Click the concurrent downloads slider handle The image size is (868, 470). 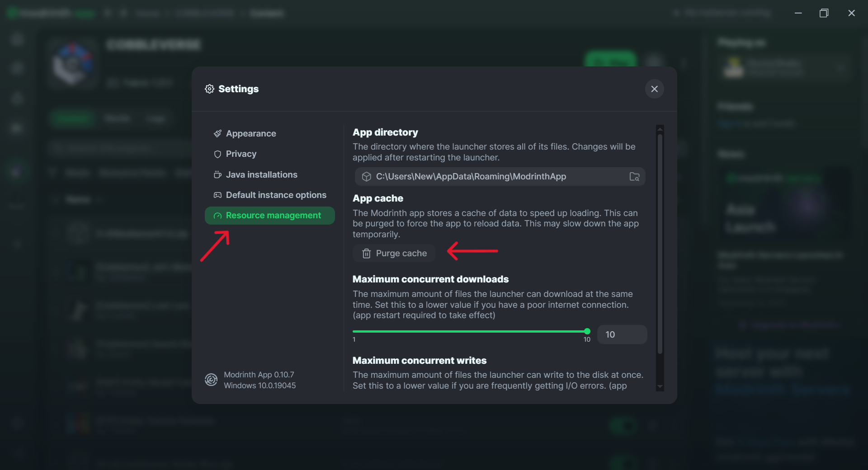coord(587,331)
